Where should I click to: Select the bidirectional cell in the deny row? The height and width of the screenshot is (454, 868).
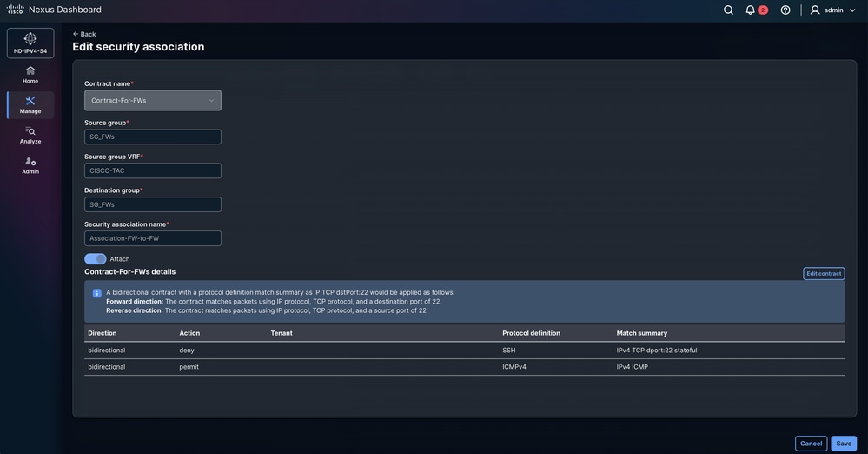[x=106, y=351]
